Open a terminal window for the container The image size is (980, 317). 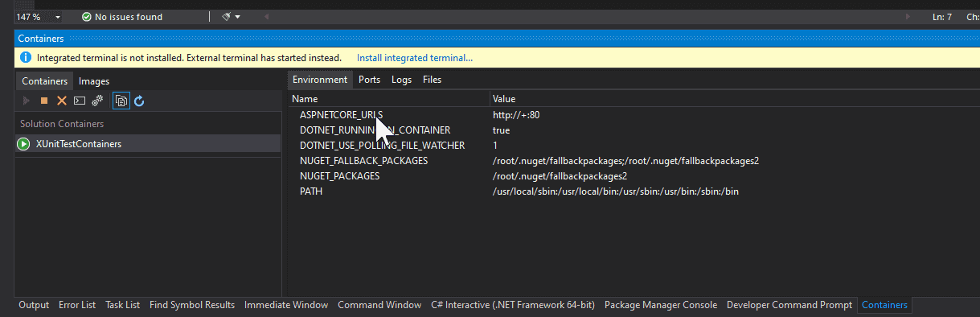(79, 101)
